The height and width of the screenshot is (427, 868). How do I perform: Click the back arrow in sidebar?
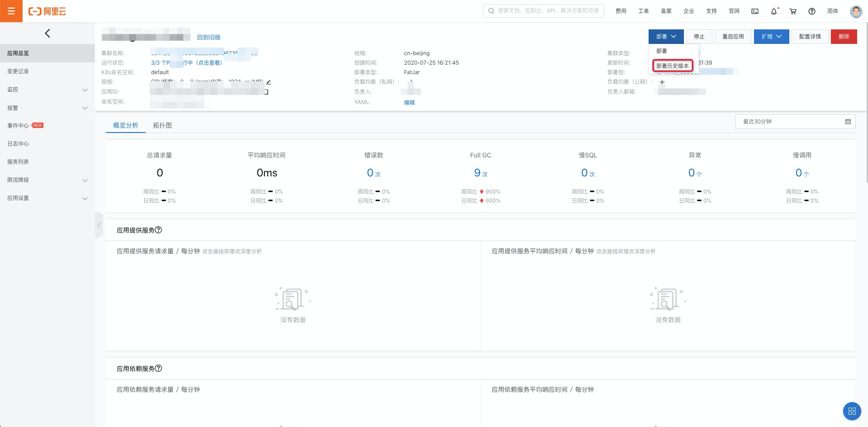tap(47, 33)
